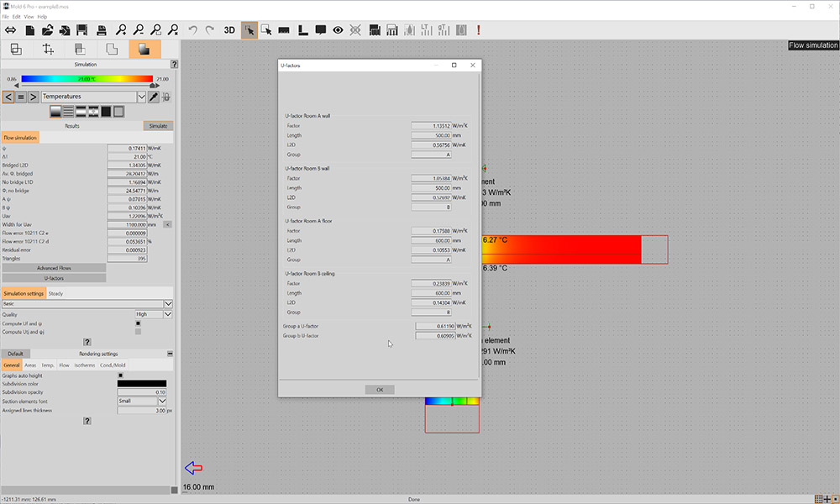Image resolution: width=840 pixels, height=504 pixels.
Task: Toggle Compute Utj and ψj checkbox
Action: click(139, 332)
